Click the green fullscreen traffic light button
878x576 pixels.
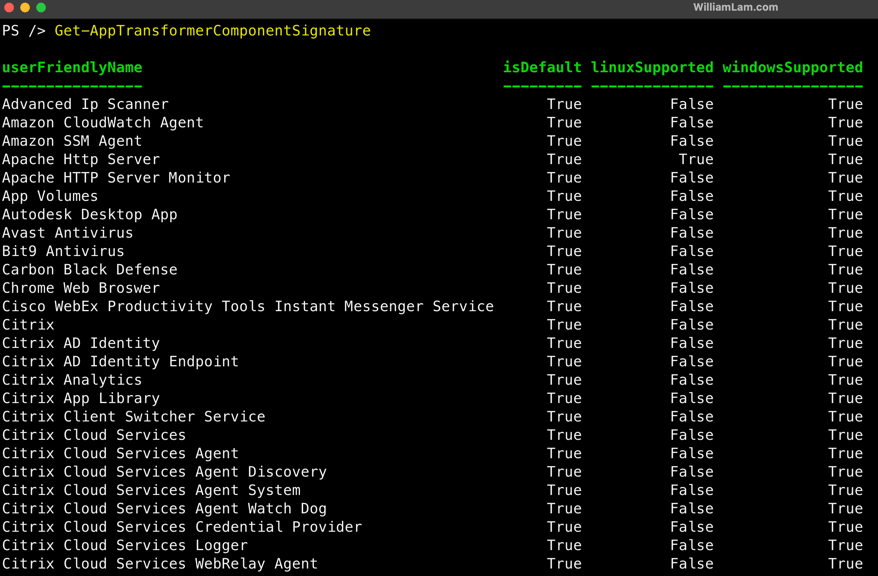click(x=39, y=7)
